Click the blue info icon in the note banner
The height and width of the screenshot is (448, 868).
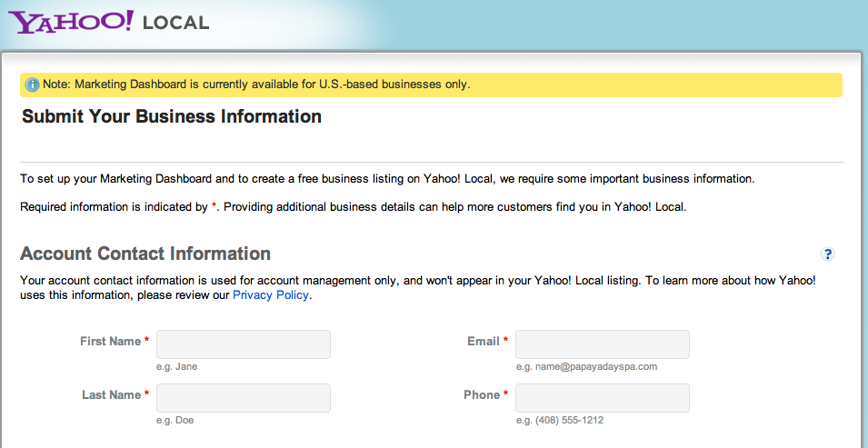pos(32,85)
